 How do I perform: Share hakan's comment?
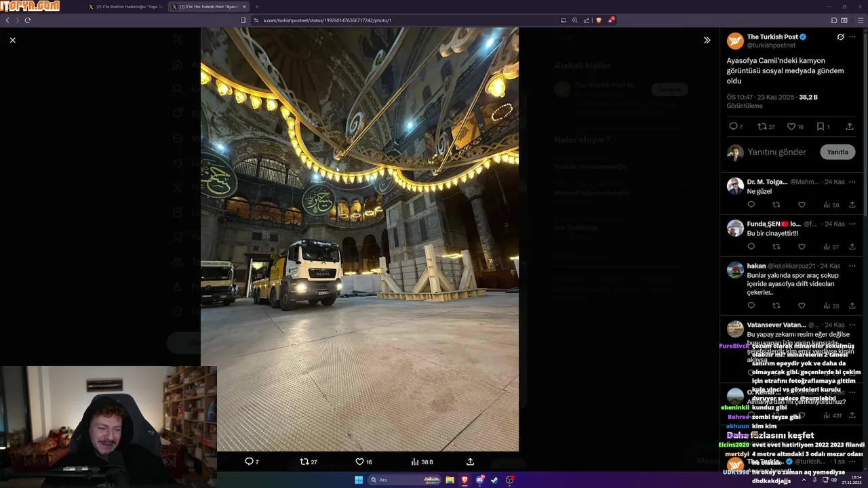pyautogui.click(x=852, y=306)
